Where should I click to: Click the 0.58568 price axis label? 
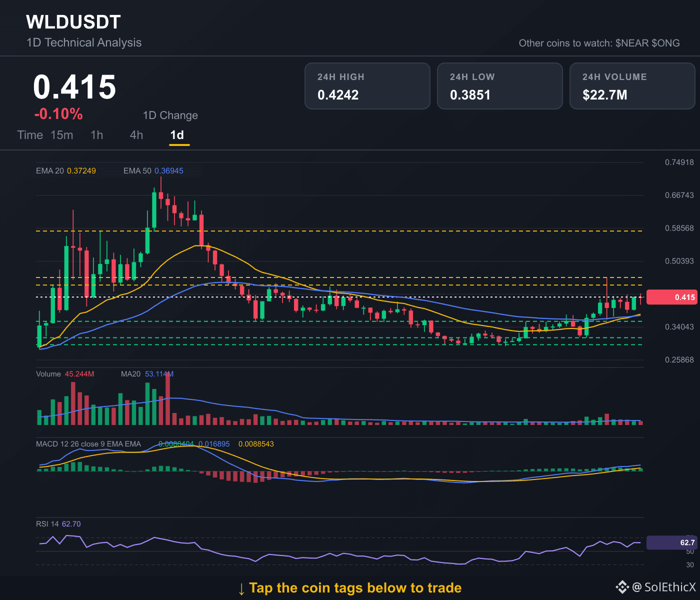pos(679,228)
